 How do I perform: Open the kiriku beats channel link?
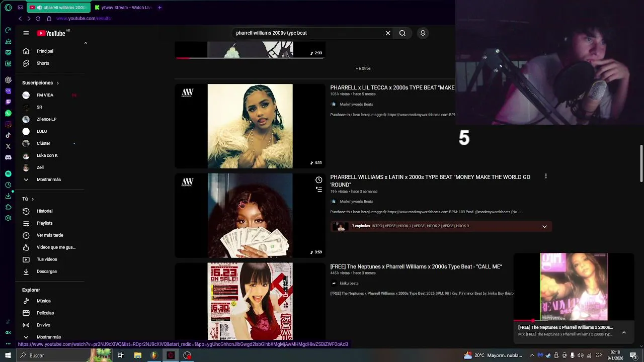coord(349,283)
